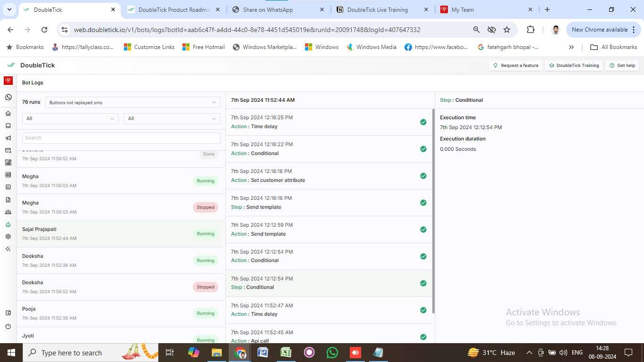
Task: Click the crossed-eye tracking icon in address bar
Action: tap(492, 30)
